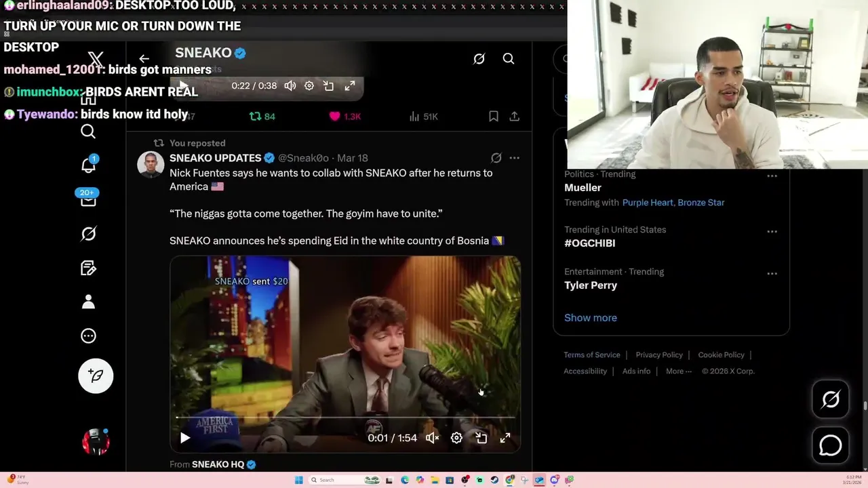The image size is (868, 488).
Task: Click the page scrollbar thumb
Action: pos(865,407)
